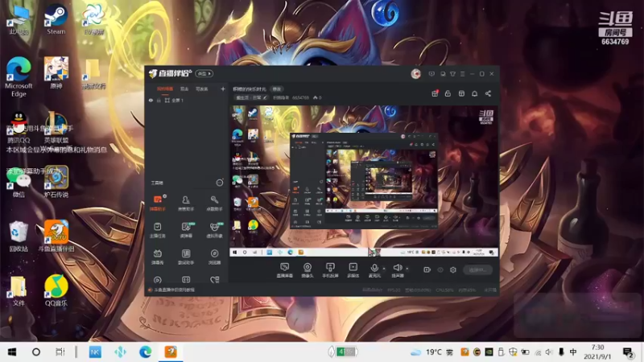The height and width of the screenshot is (362, 644).
Task: Expand more tools circle icon in toolbox
Action: pos(220,183)
